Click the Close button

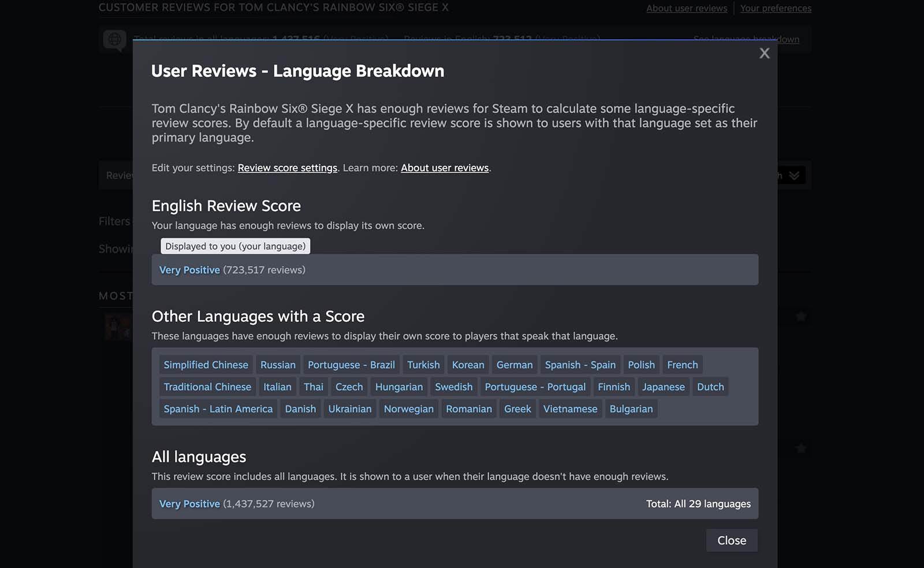[x=732, y=540]
